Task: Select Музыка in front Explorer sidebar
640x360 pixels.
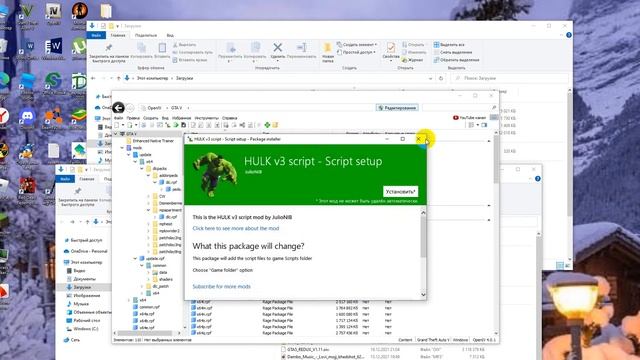Action: click(x=78, y=304)
